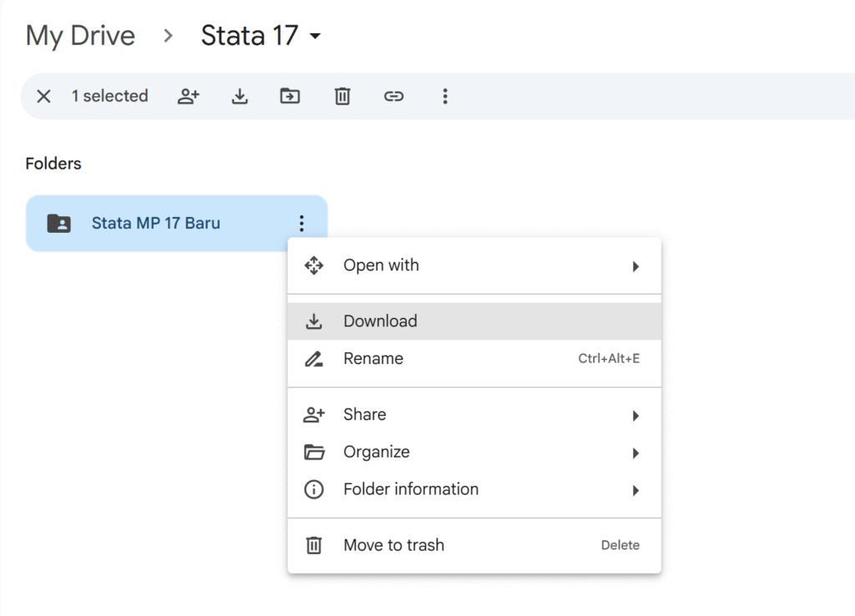The image size is (855, 616).
Task: Go to My Drive breadcrumb
Action: 80,37
